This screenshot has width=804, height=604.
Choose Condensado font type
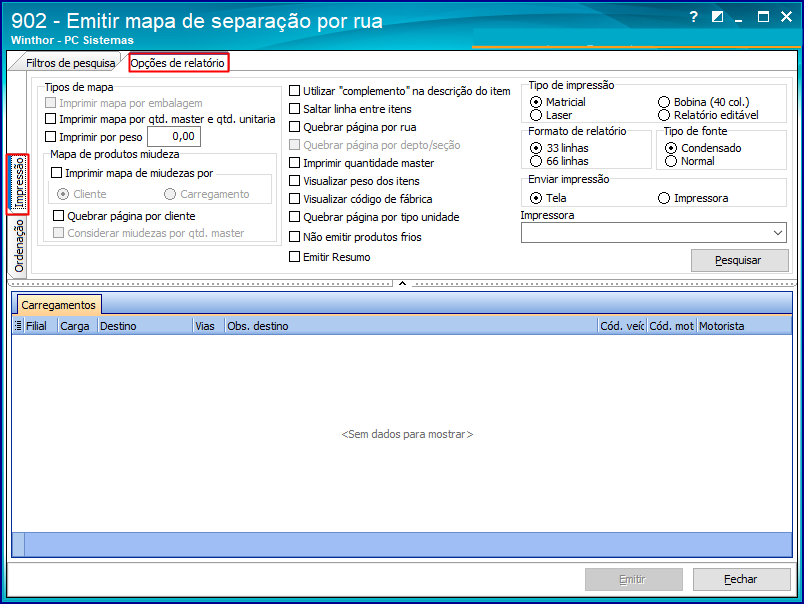(671, 148)
